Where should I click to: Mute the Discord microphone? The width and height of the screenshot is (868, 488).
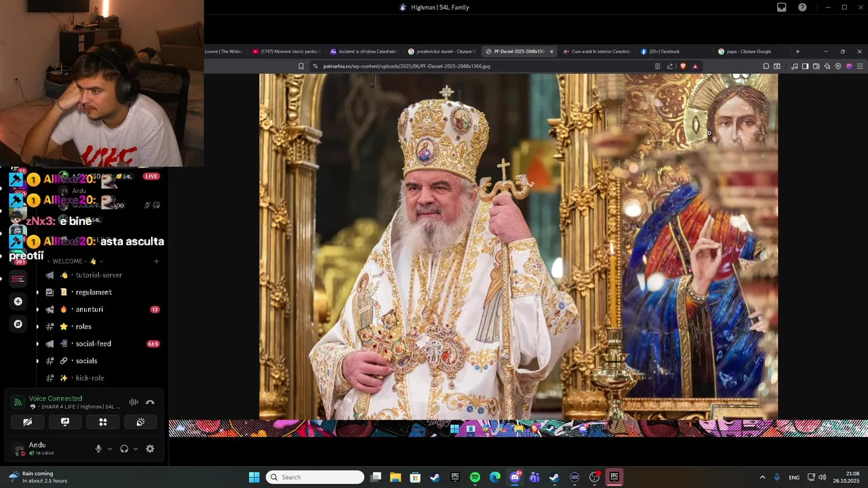click(x=98, y=449)
